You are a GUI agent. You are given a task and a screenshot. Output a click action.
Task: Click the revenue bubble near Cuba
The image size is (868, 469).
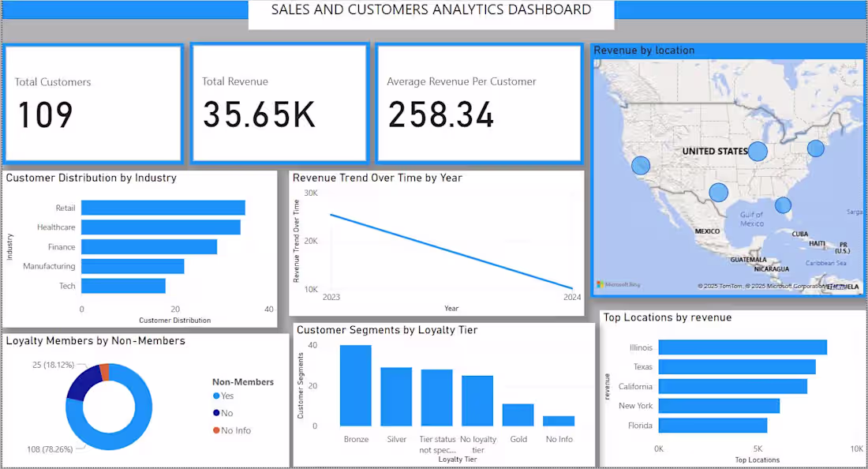click(783, 205)
